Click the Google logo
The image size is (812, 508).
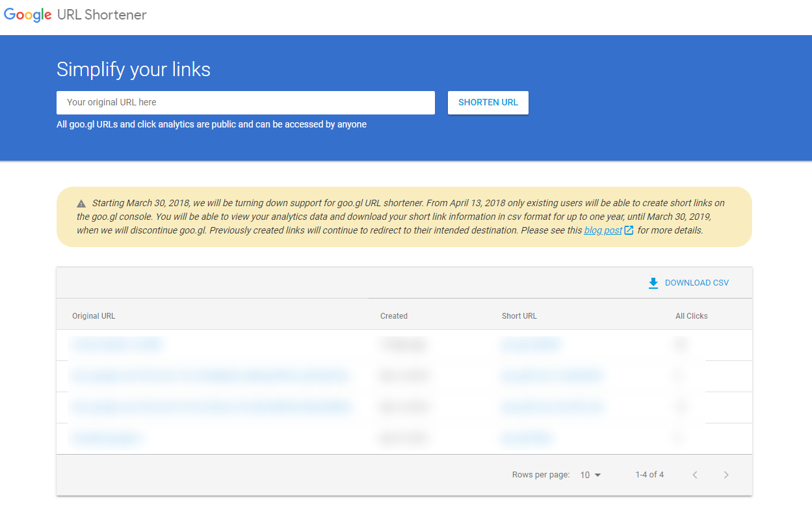coord(27,14)
